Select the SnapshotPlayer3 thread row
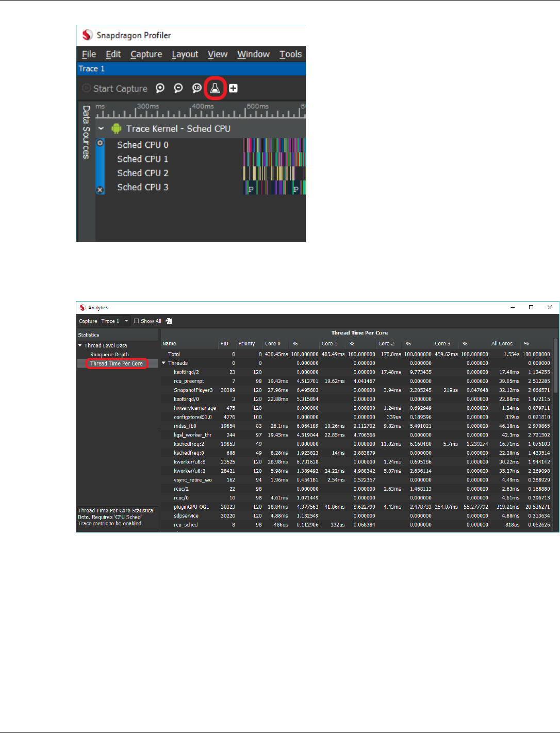 click(356, 390)
